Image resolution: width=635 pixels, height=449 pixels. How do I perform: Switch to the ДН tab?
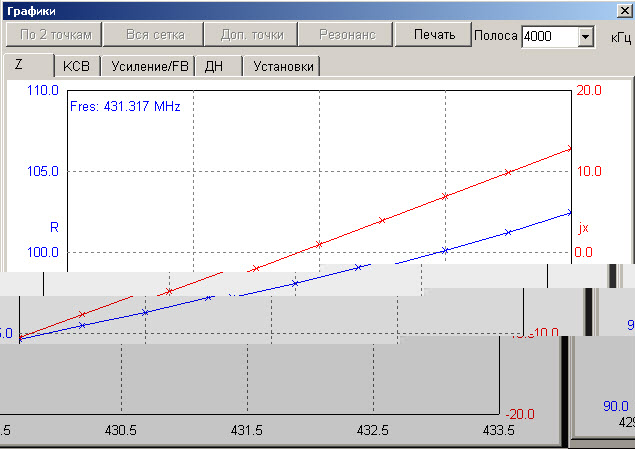(214, 67)
